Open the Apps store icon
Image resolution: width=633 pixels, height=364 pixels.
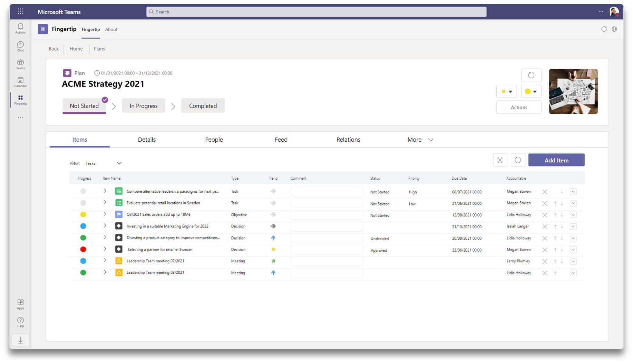click(x=20, y=304)
